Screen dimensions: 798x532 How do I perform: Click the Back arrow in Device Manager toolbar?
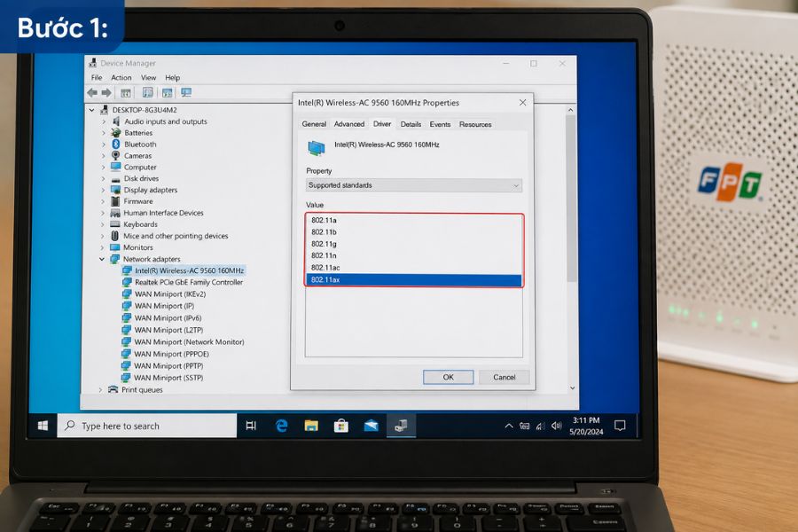tap(92, 92)
